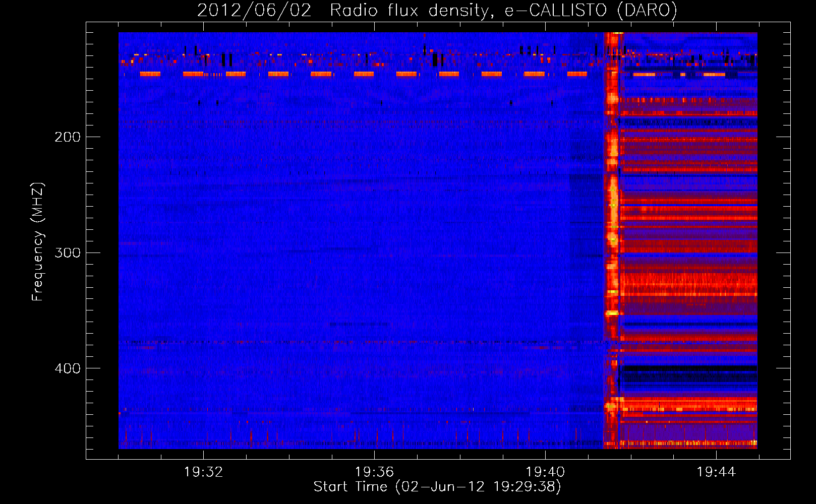Click the 400 frequency tick label
816x504 pixels.
pyautogui.click(x=68, y=368)
